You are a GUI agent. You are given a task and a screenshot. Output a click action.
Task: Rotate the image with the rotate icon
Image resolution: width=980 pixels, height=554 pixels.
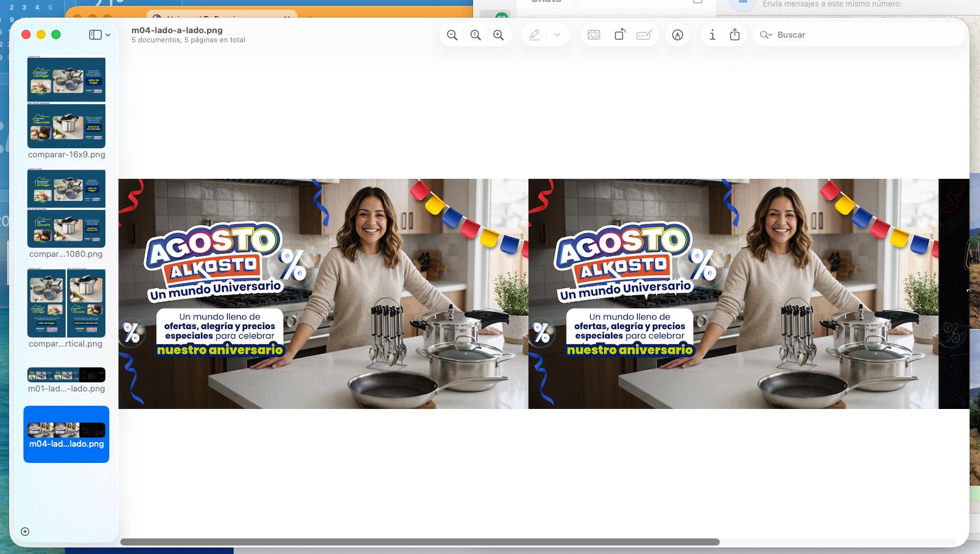619,35
